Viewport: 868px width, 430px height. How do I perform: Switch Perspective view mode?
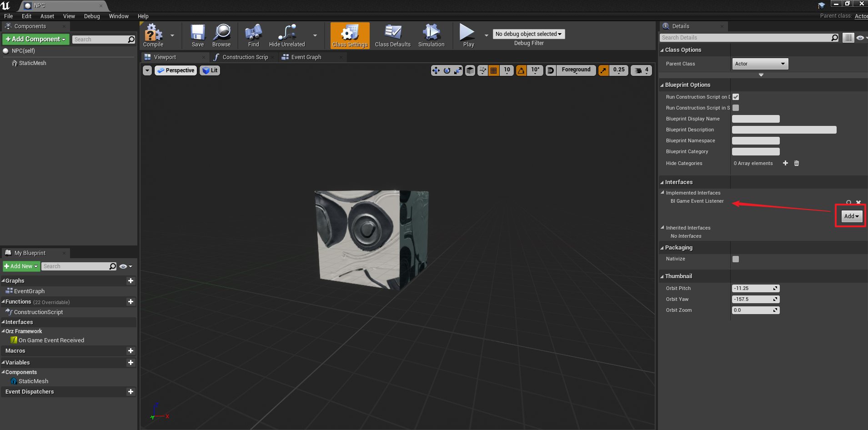pyautogui.click(x=176, y=70)
